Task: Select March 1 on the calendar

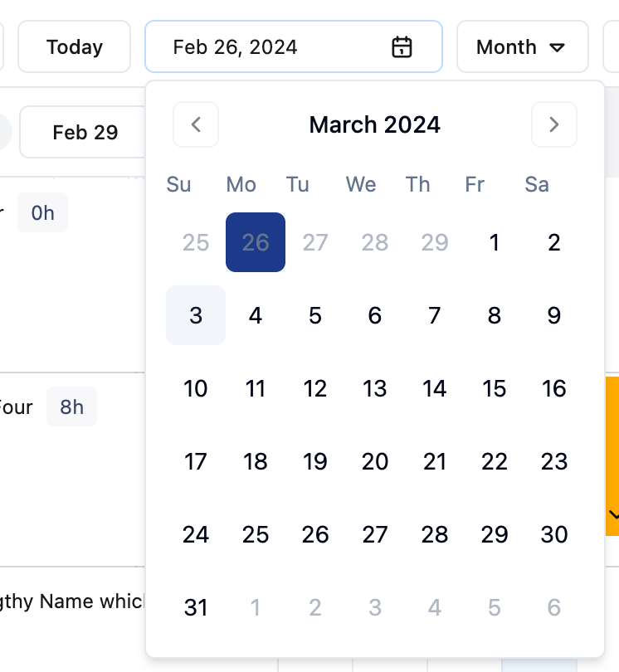Action: coord(495,242)
